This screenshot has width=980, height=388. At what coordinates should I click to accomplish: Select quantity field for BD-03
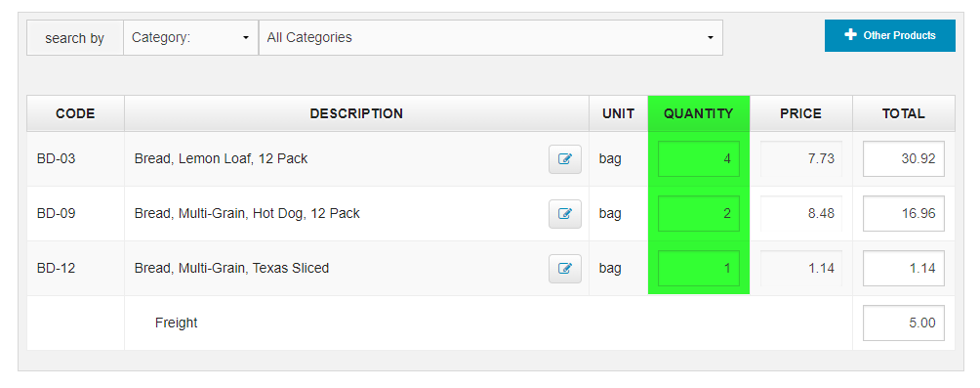coord(699,159)
